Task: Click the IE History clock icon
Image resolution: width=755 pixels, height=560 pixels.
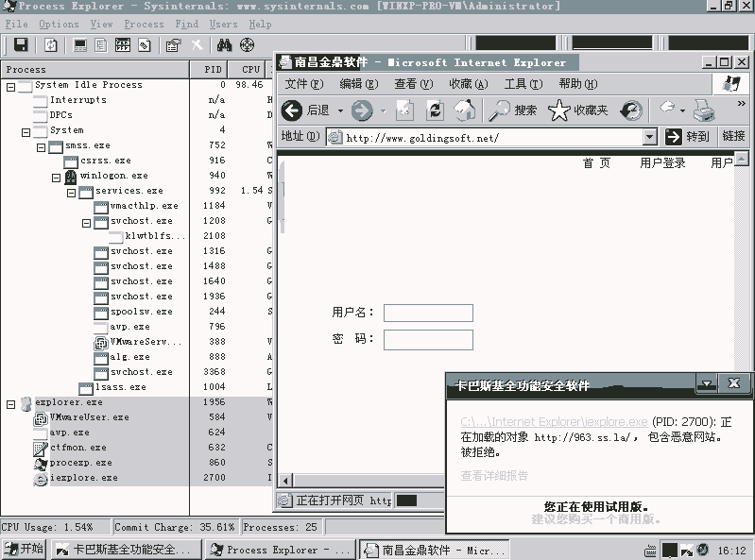Action: 631,110
